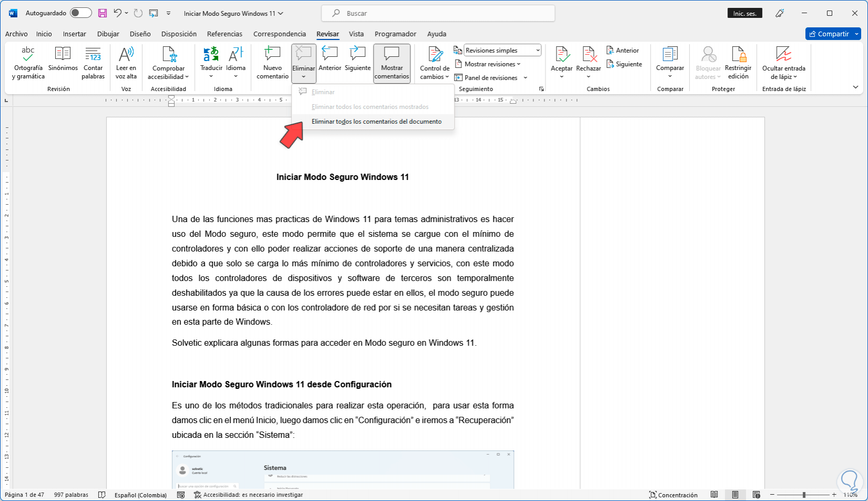Screen dimensions: 868x501
Task: Open the Seguimiento dialog launcher
Action: pyautogui.click(x=541, y=89)
